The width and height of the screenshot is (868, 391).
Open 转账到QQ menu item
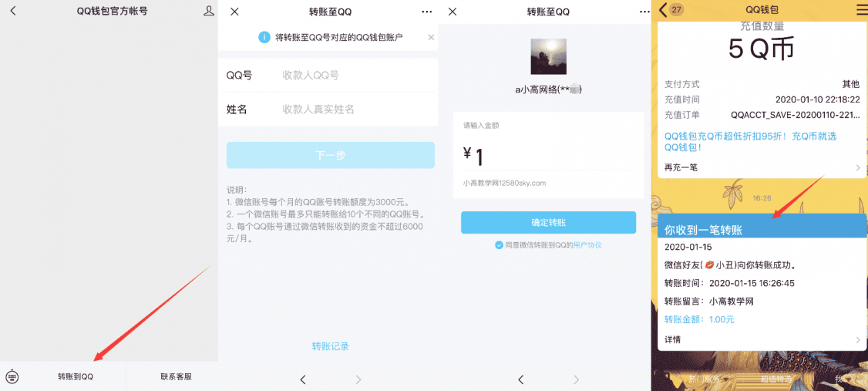coord(76,376)
